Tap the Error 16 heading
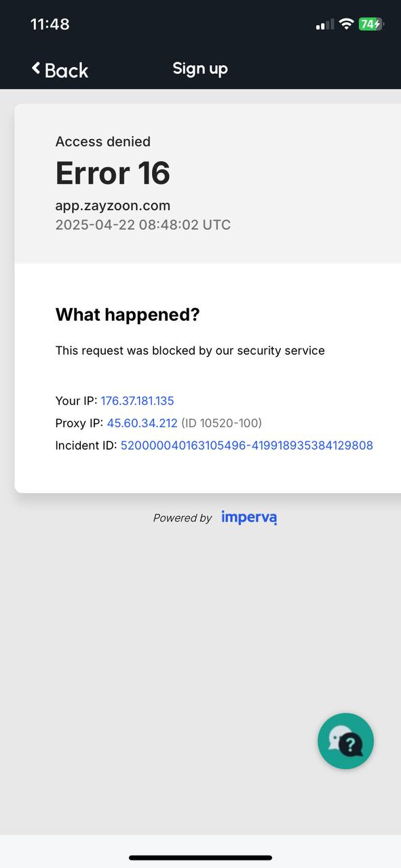This screenshot has height=868, width=401. [113, 173]
